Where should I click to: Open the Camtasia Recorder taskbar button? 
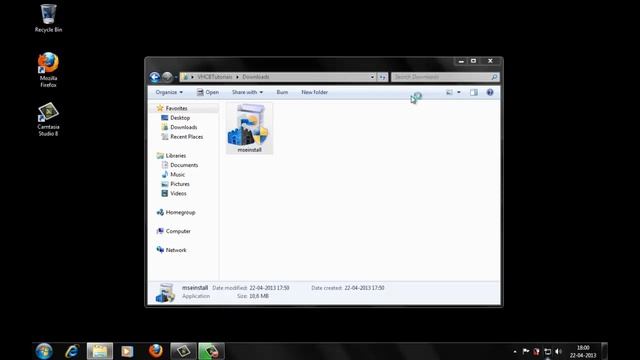pos(211,351)
